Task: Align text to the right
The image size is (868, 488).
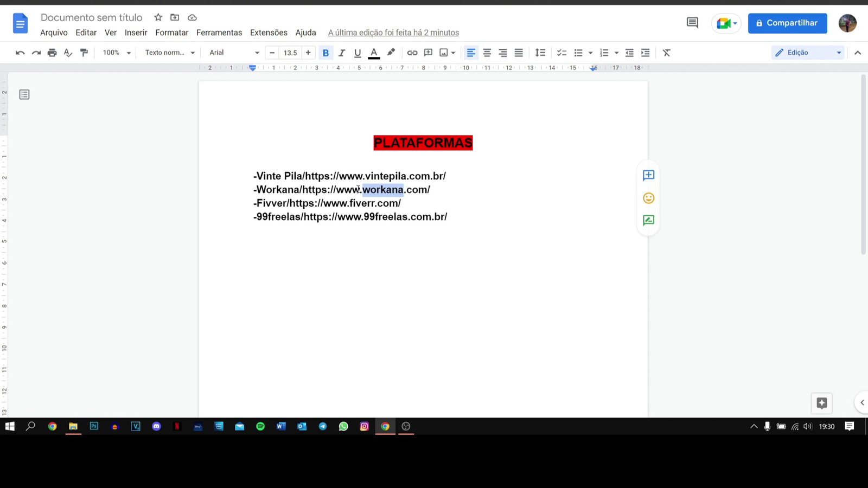Action: 503,53
